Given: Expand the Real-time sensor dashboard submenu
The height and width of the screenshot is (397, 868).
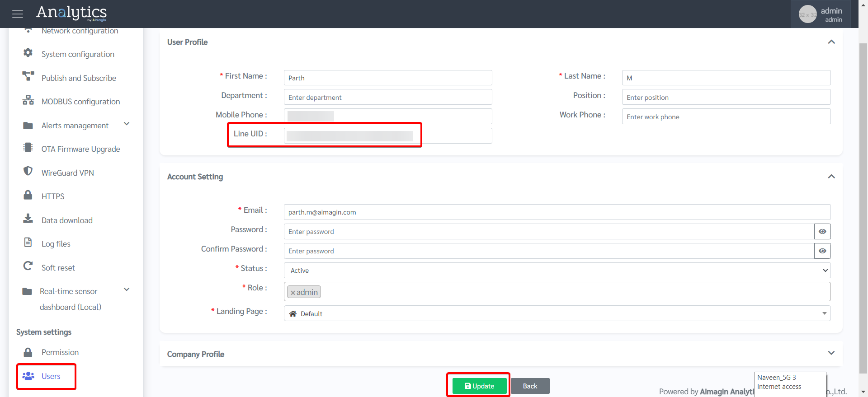Looking at the screenshot, I should coord(127,290).
